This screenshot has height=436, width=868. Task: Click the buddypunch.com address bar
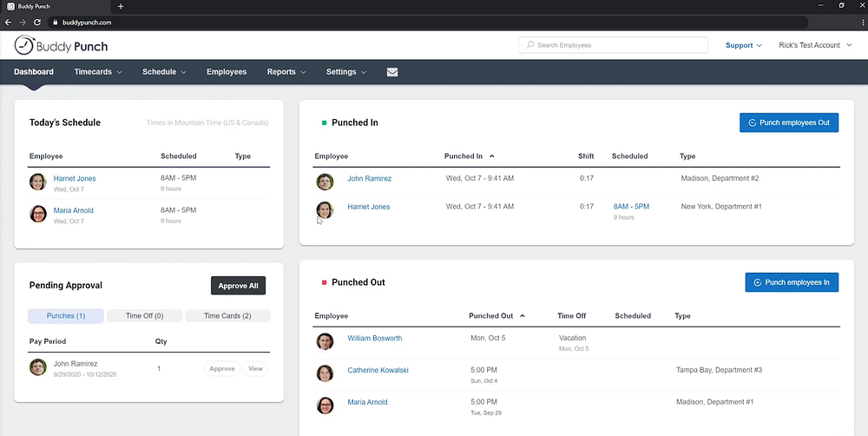[x=429, y=23]
